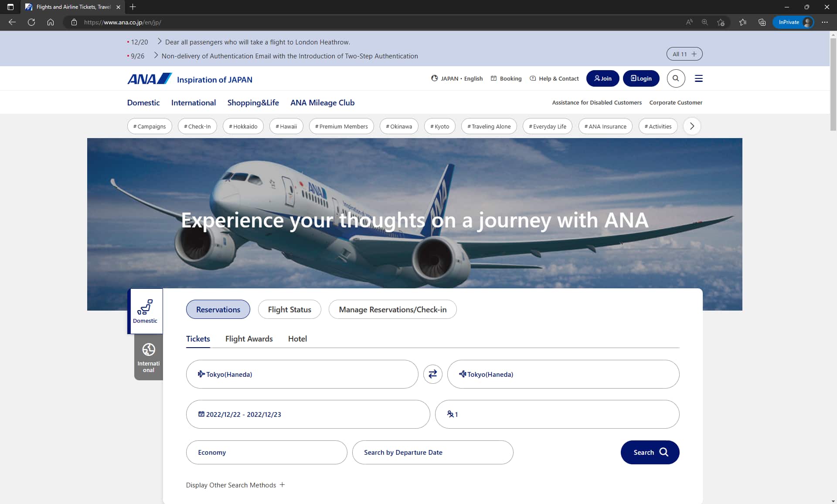Open Help & Contact link
This screenshot has height=504, width=837.
point(554,78)
